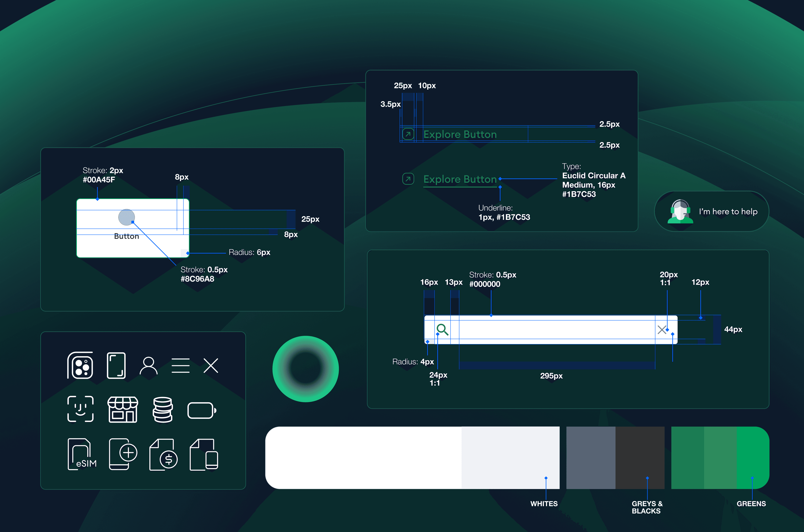
Task: Select the stacked coins icon
Action: point(163,410)
